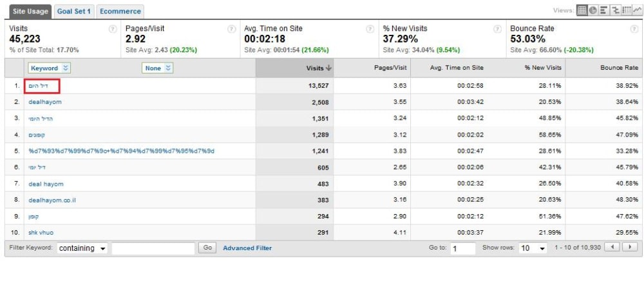
Task: Open the Advanced Filter link
Action: [x=247, y=248]
